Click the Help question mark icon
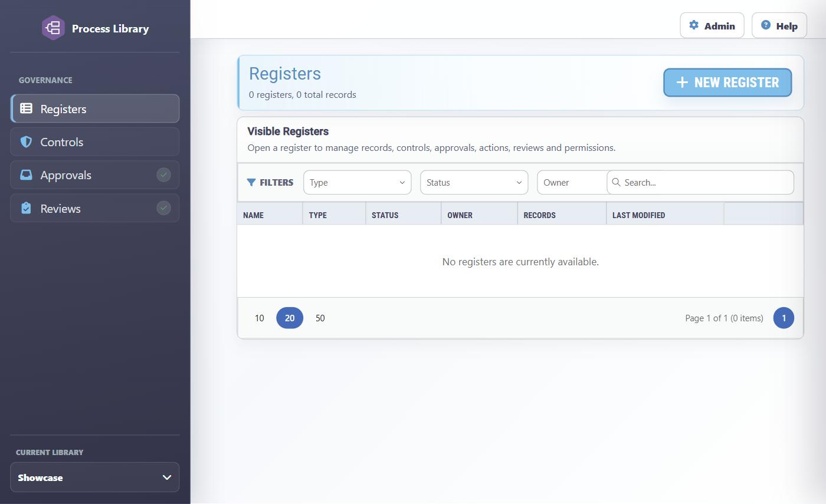Image resolution: width=826 pixels, height=504 pixels. click(x=766, y=25)
